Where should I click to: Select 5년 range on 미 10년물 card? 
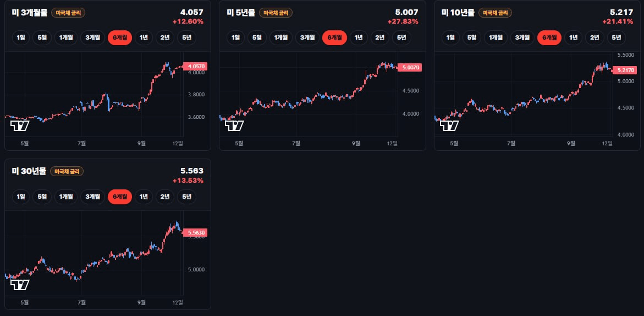click(617, 38)
